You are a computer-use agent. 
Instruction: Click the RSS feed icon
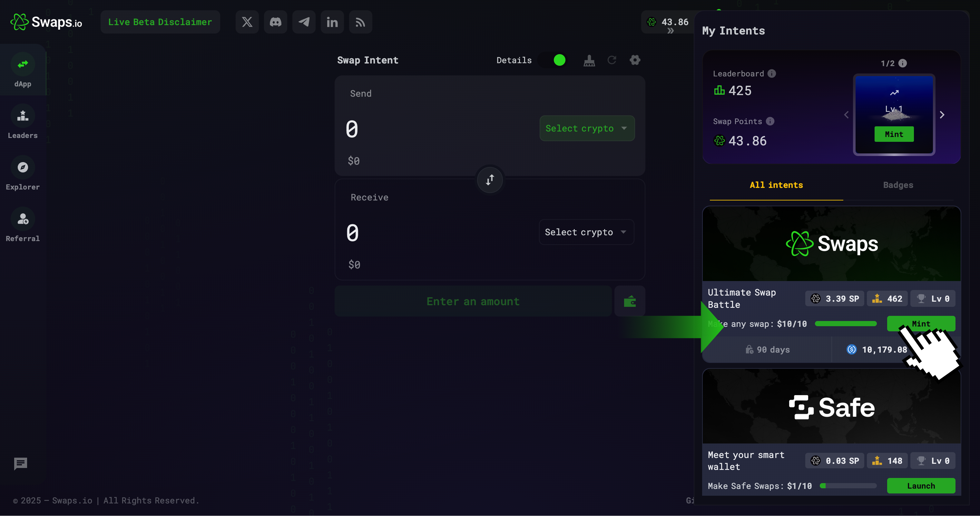coord(360,22)
